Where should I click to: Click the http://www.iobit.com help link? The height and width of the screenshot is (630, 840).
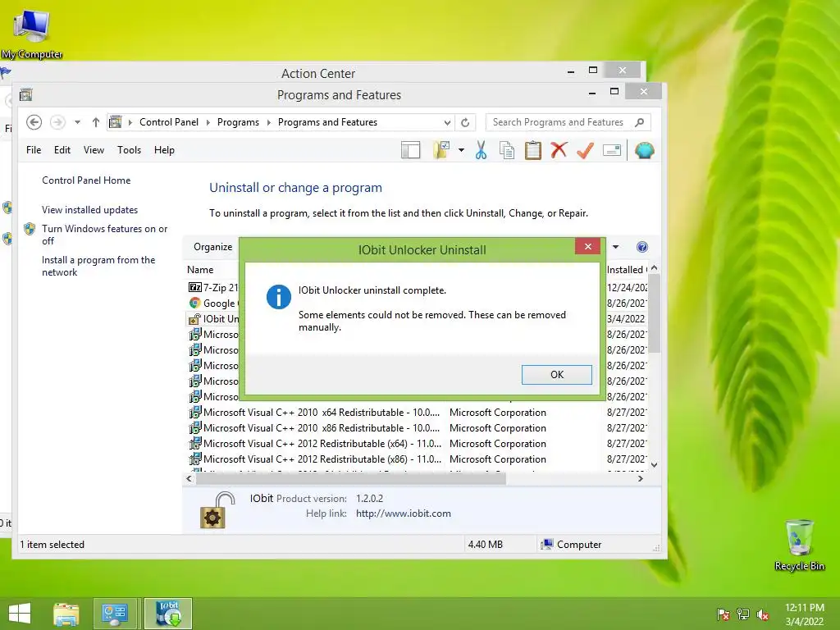point(404,514)
